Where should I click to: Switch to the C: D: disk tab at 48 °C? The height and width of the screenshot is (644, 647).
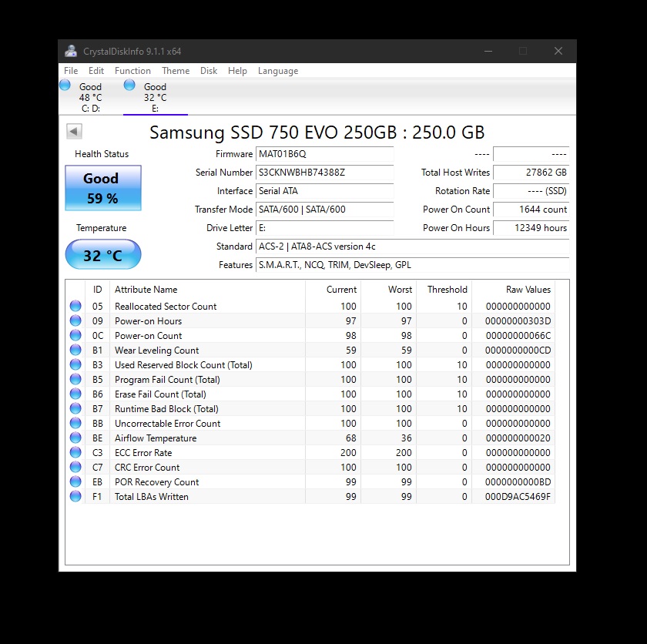coord(91,97)
